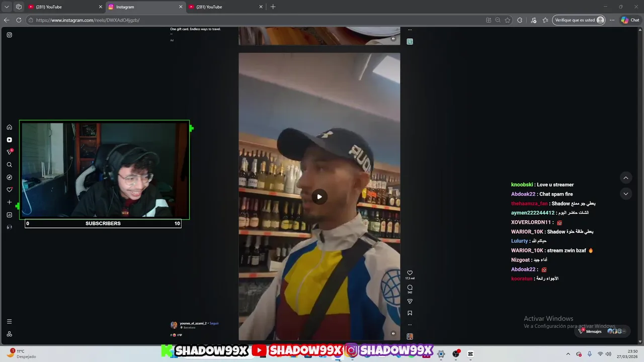The image size is (644, 362).
Task: Open Dashboard icon in Instagram sidebar
Action: click(x=9, y=215)
